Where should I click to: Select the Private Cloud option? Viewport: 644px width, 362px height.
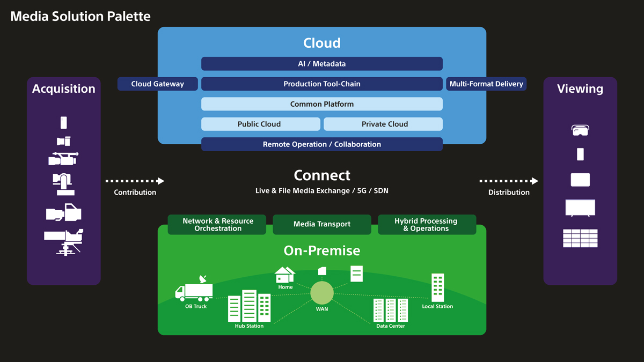coord(383,124)
